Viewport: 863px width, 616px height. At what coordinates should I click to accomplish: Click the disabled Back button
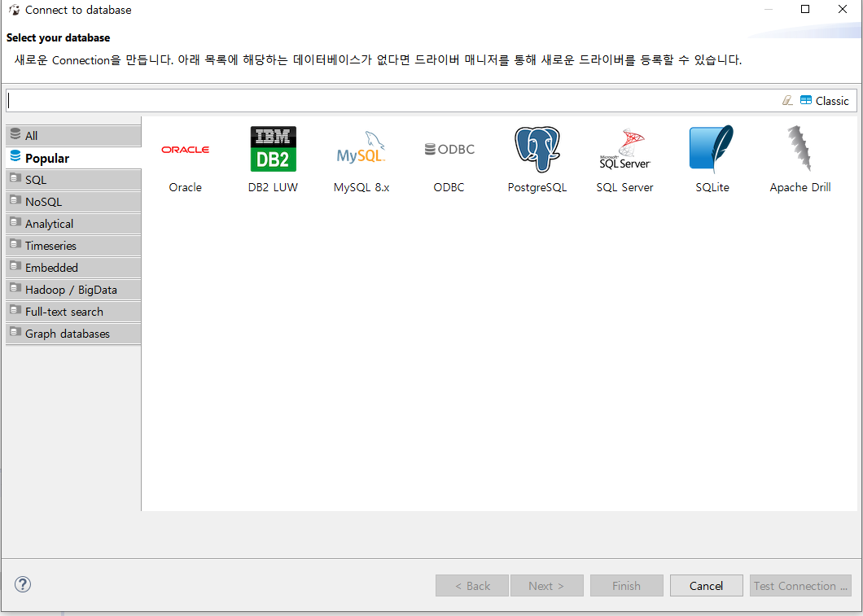pos(472,586)
